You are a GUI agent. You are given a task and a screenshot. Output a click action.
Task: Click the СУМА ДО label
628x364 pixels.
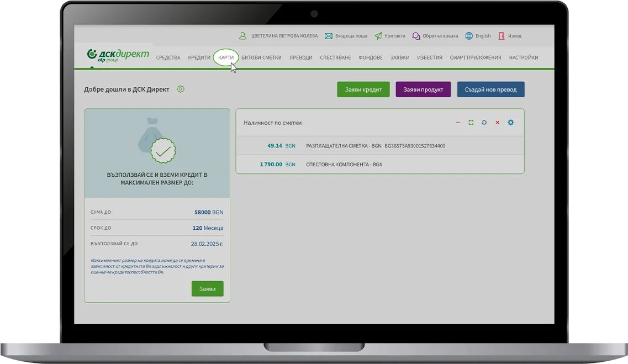tap(101, 212)
